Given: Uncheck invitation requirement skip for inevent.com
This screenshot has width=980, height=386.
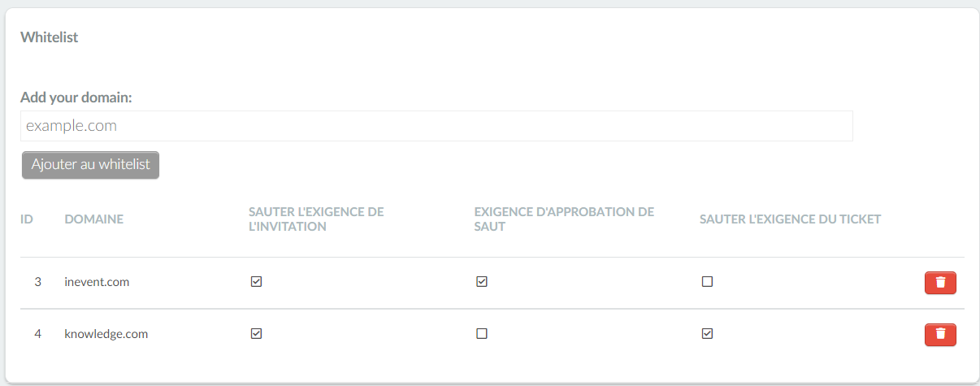Looking at the screenshot, I should 257,282.
